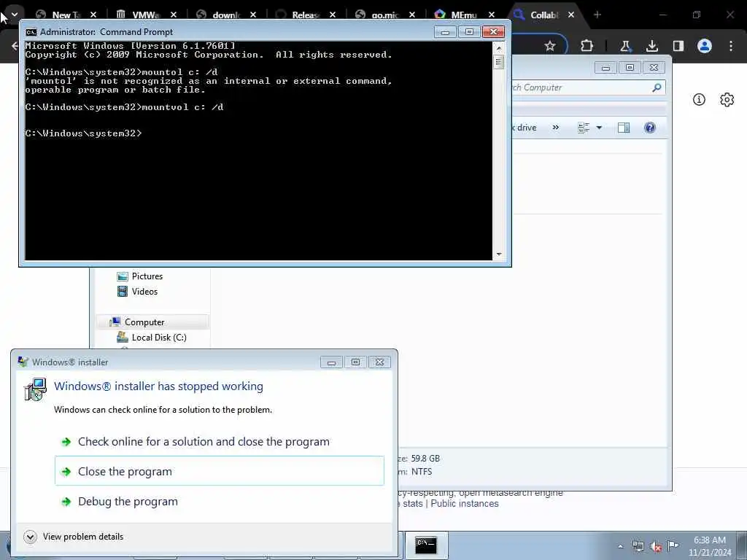Open Action Center flag tray icon

click(x=673, y=545)
